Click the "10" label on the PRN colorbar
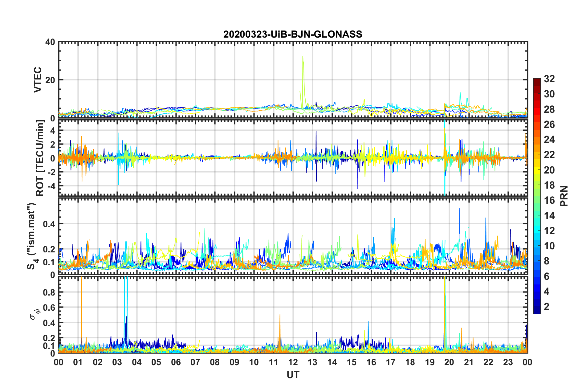The width and height of the screenshot is (586, 392). (549, 246)
